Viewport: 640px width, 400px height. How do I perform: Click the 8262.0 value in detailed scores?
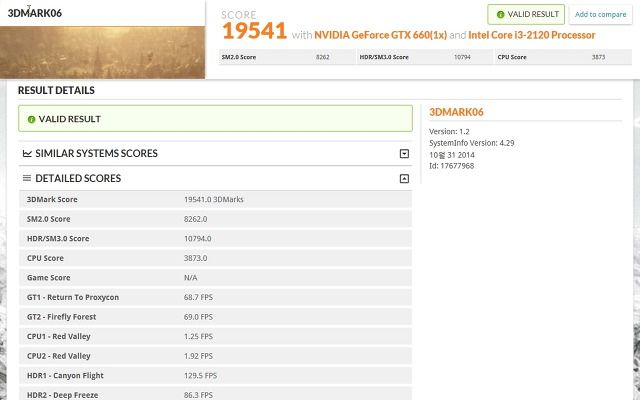pyautogui.click(x=196, y=219)
